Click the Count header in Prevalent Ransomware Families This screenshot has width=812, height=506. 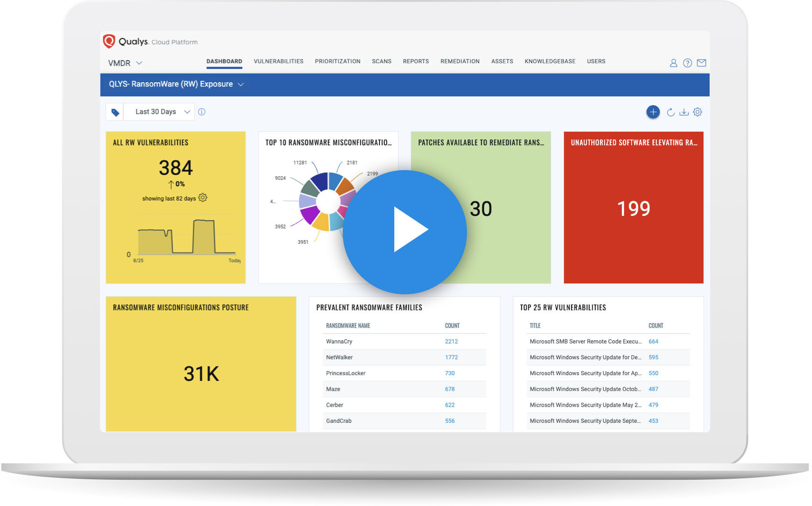452,326
